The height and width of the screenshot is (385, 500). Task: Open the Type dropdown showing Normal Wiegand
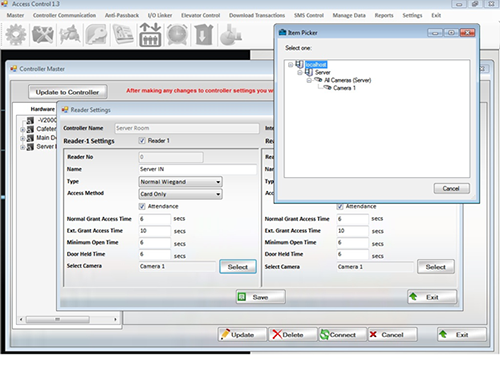click(x=180, y=182)
